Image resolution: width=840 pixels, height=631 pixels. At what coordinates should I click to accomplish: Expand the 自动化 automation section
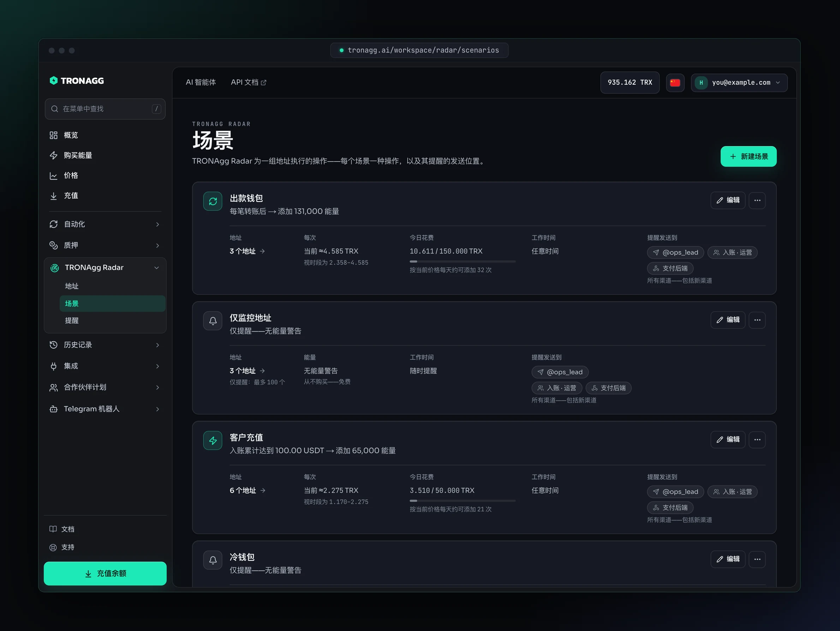pyautogui.click(x=105, y=224)
